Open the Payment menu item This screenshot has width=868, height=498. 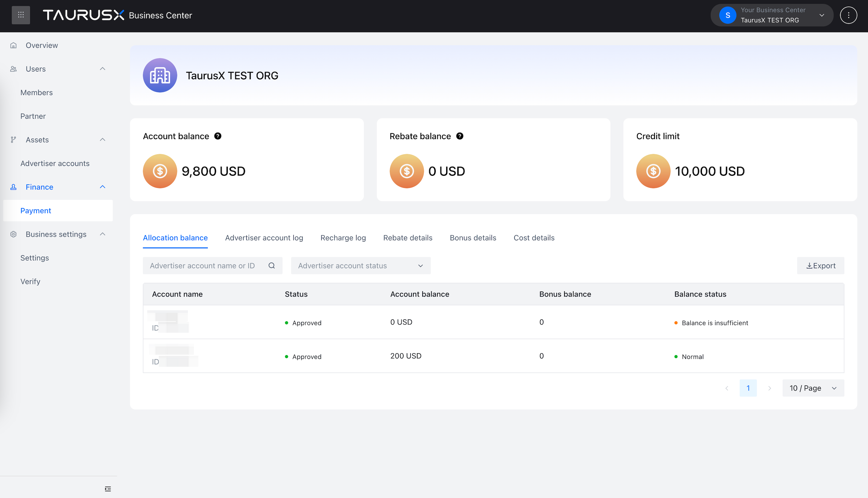click(x=58, y=210)
